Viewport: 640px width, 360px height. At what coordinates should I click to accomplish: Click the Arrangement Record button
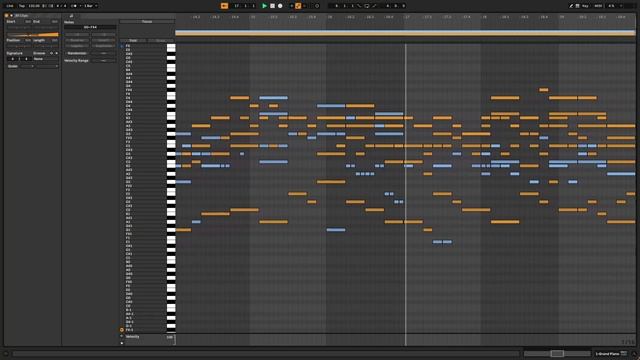pos(280,6)
